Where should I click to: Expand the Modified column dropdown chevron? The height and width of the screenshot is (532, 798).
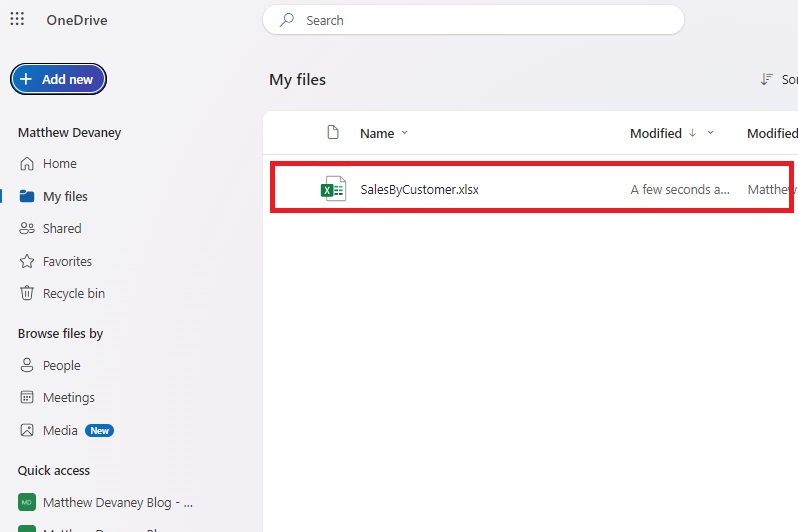711,133
